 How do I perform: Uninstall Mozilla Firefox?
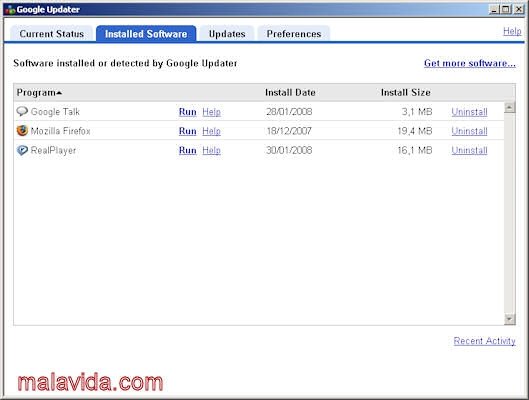tap(469, 131)
